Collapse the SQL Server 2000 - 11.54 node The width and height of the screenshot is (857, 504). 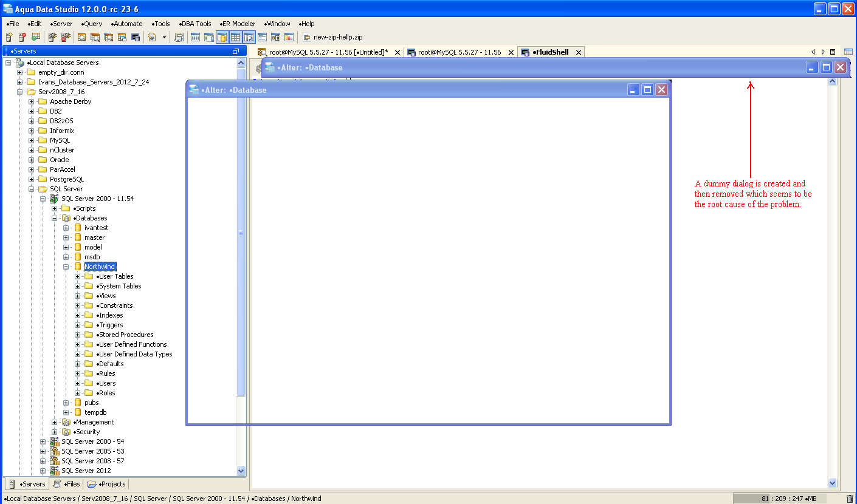(44, 199)
